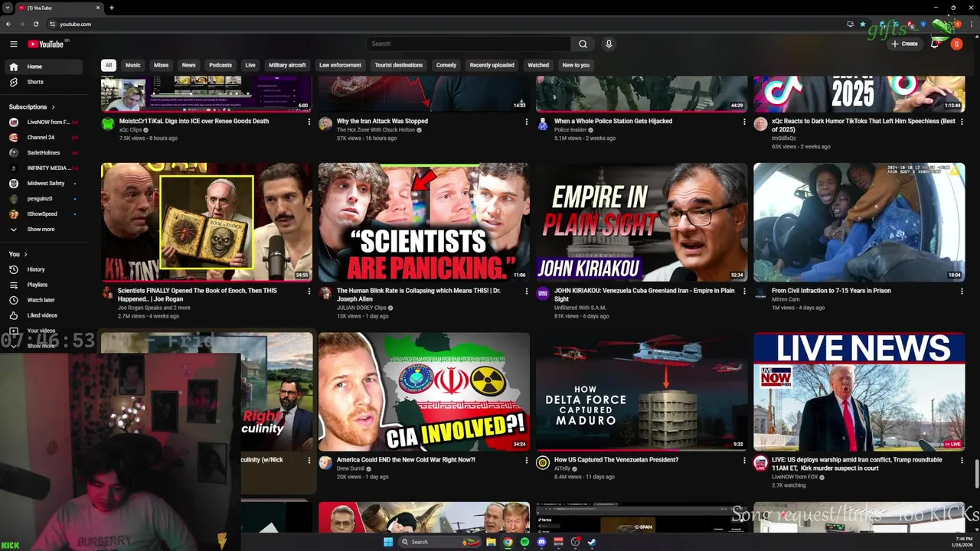980x551 pixels.
Task: Open options for How US Captured Venezuelan President
Action: (x=744, y=461)
